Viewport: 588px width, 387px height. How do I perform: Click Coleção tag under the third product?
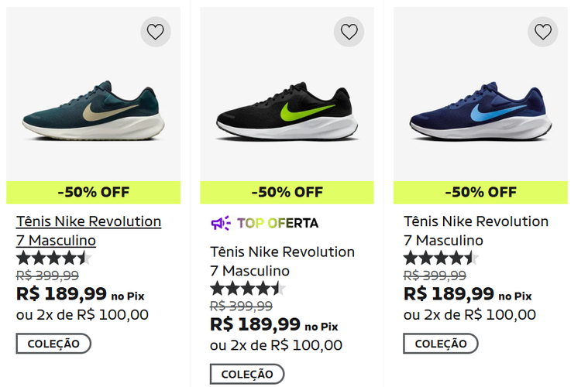click(x=441, y=344)
